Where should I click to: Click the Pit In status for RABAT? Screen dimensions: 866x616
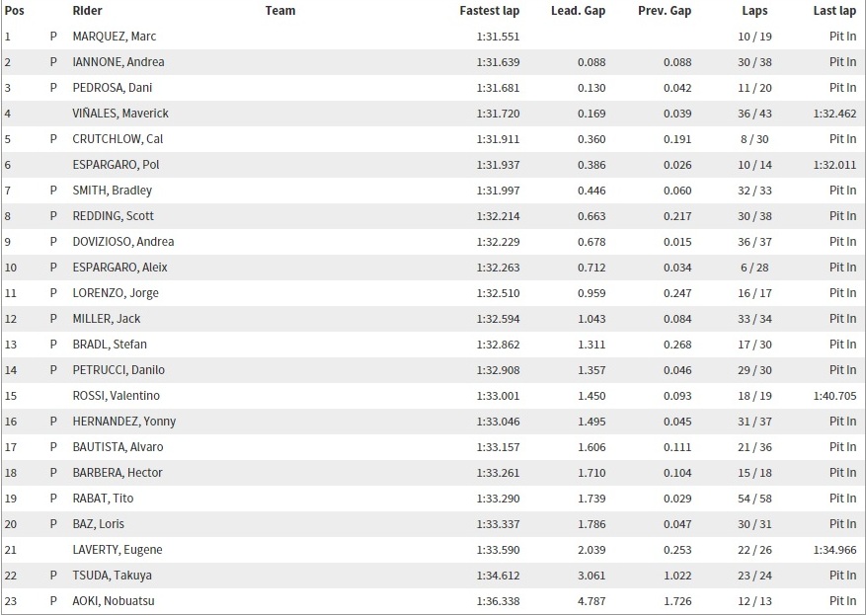click(x=842, y=499)
